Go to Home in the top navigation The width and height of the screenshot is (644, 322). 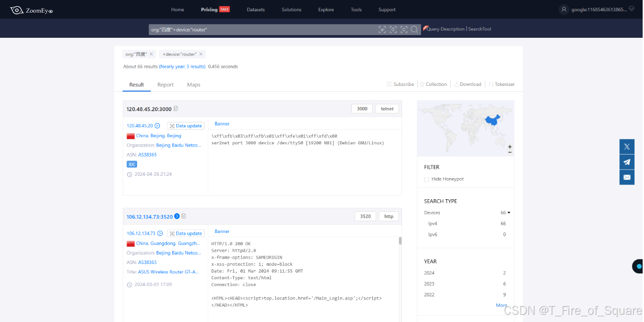pos(178,9)
